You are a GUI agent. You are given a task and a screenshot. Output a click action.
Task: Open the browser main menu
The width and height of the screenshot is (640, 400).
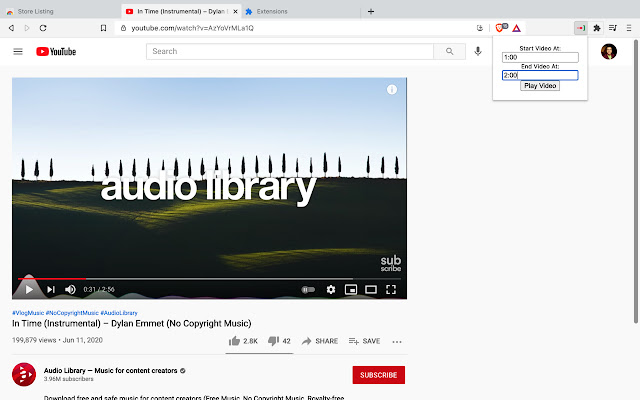click(x=629, y=28)
